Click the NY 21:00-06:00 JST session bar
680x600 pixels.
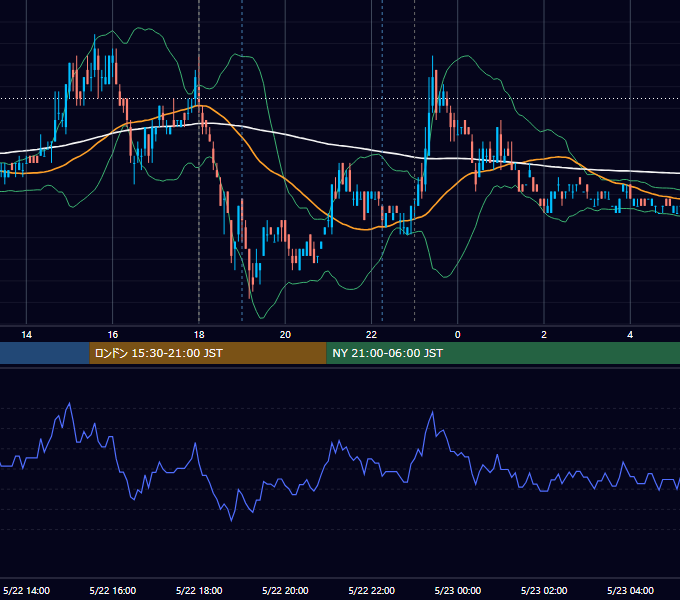tap(503, 353)
